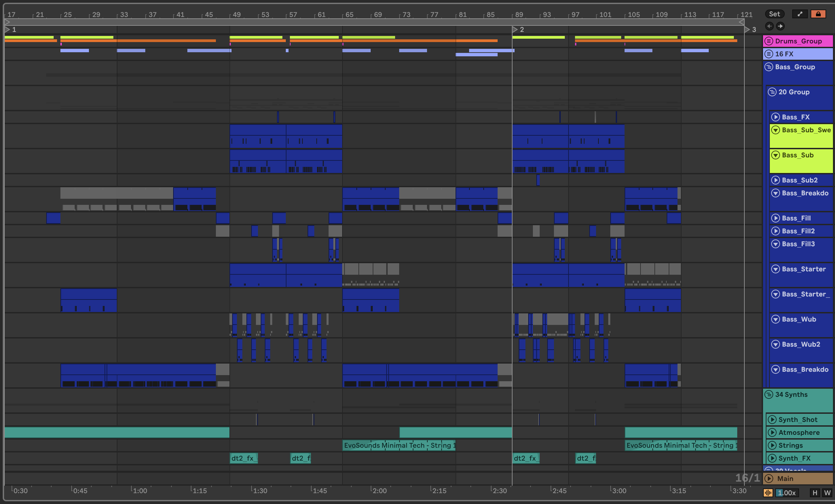The width and height of the screenshot is (835, 504).
Task: Toggle the waveform display icon
Action: pyautogui.click(x=768, y=492)
